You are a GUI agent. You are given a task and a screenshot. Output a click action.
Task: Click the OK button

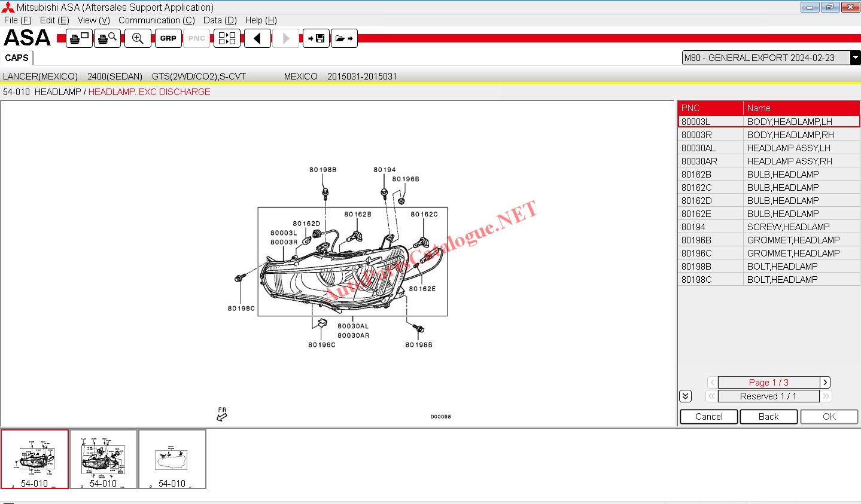tap(829, 416)
